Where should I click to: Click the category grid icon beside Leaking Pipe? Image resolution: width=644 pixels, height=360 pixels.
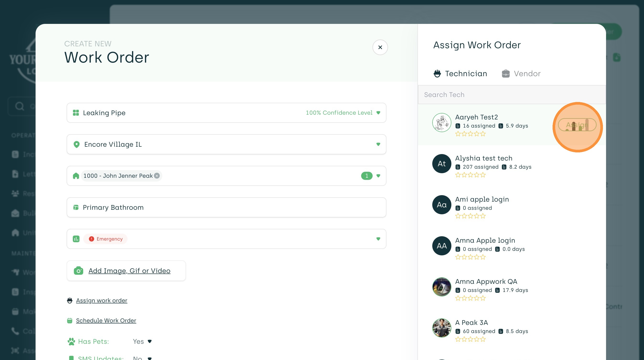pos(76,113)
